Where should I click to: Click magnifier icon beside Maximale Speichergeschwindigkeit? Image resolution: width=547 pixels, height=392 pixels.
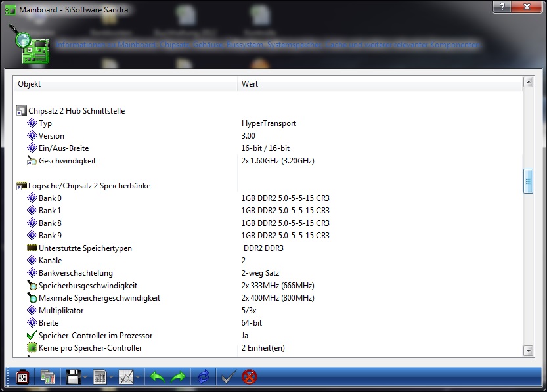pos(32,298)
